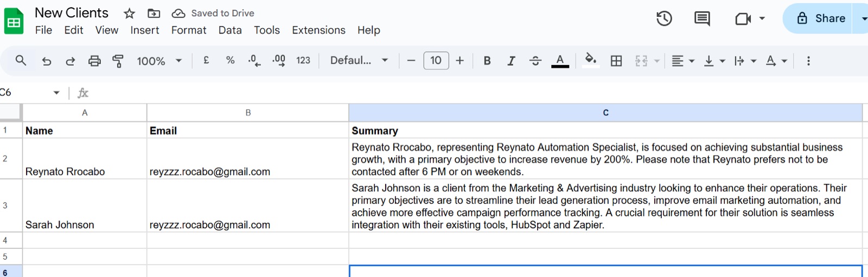Open the Tools menu
Viewport: 868px width, 277px height.
point(267,30)
